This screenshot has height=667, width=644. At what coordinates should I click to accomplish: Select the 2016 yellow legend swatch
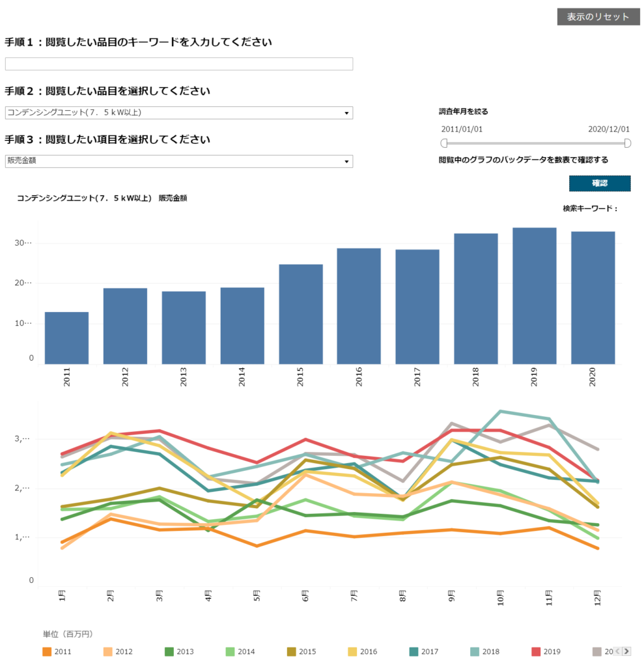click(x=352, y=651)
